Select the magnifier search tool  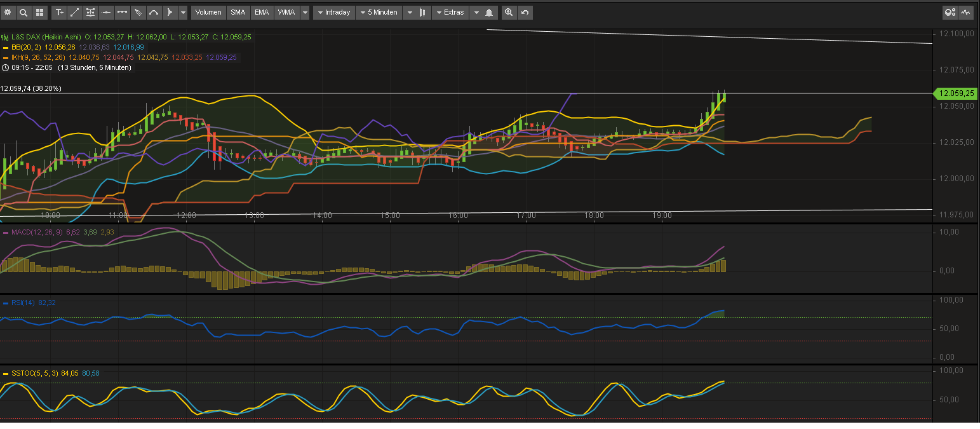coord(23,12)
